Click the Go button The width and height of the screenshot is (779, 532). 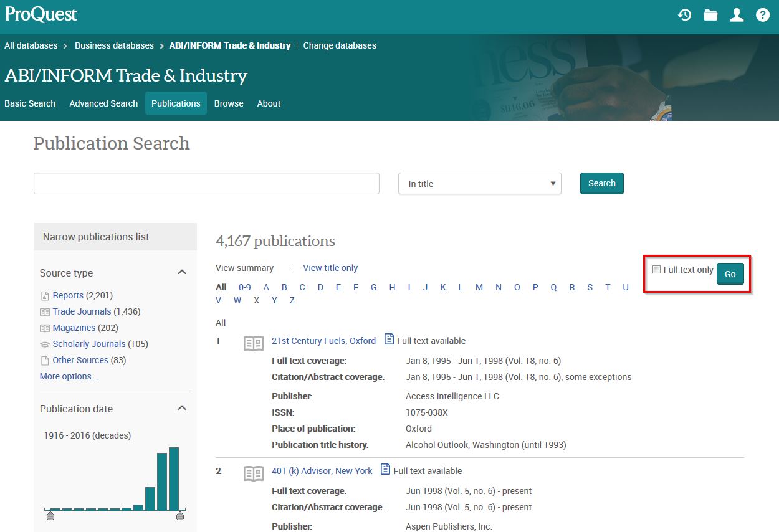(x=730, y=274)
